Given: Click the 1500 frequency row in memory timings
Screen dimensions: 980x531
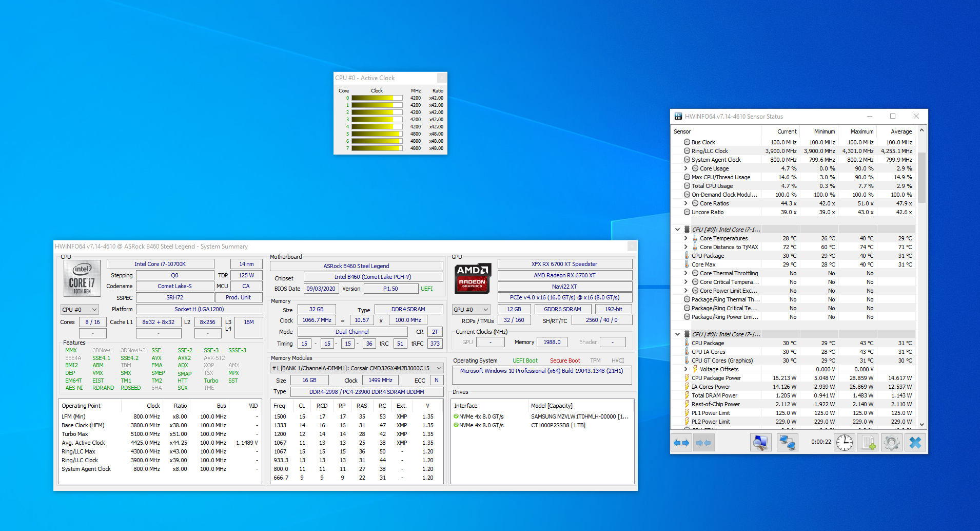Looking at the screenshot, I should pyautogui.click(x=356, y=416).
